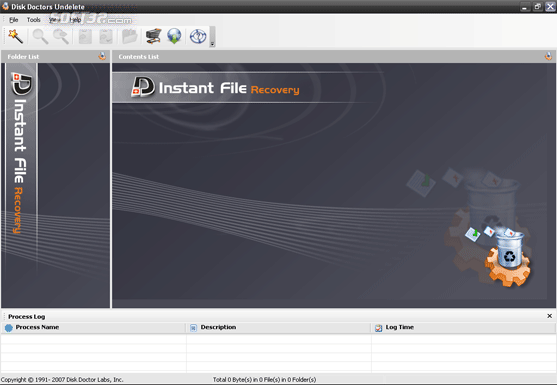Open the View menu

tap(54, 20)
